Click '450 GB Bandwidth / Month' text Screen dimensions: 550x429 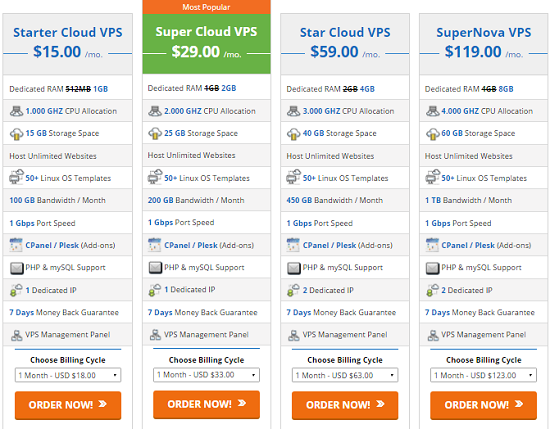tap(335, 200)
